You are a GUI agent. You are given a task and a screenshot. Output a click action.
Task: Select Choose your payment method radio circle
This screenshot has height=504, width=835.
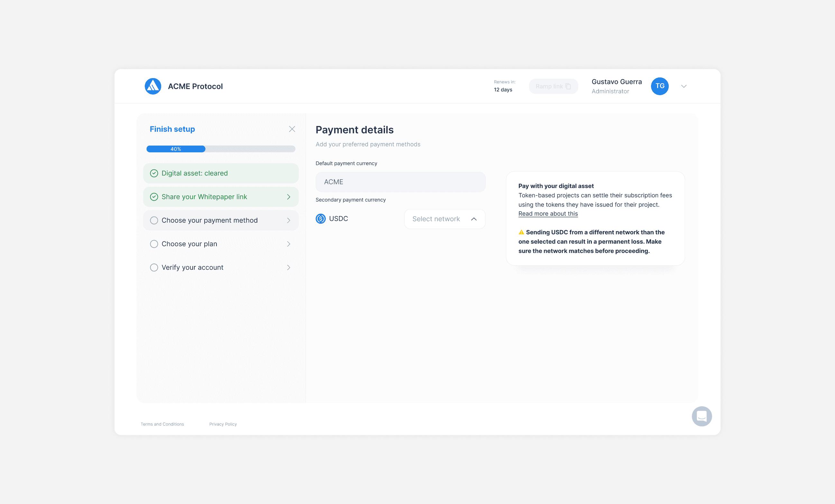point(154,221)
